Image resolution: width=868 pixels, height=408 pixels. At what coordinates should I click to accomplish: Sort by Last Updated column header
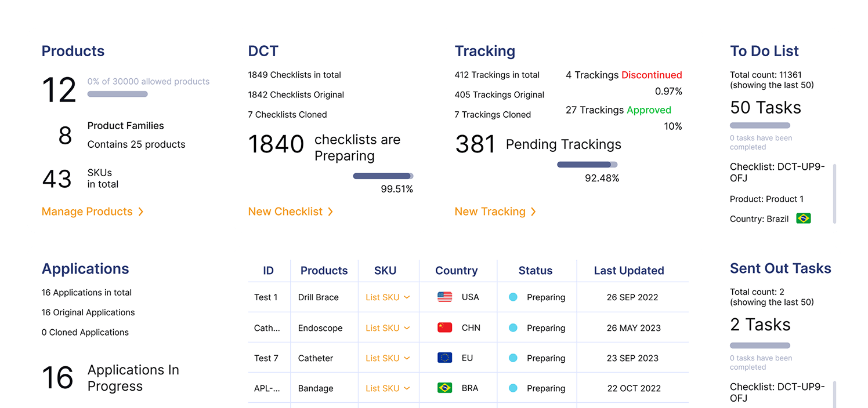tap(628, 271)
